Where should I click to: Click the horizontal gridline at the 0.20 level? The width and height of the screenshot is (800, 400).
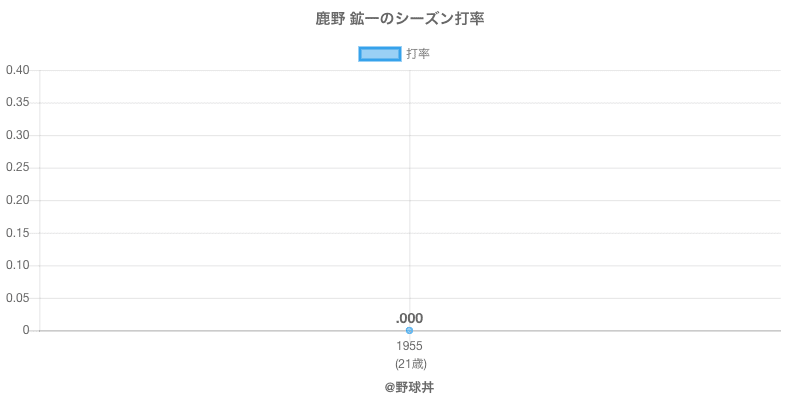click(600, 200)
